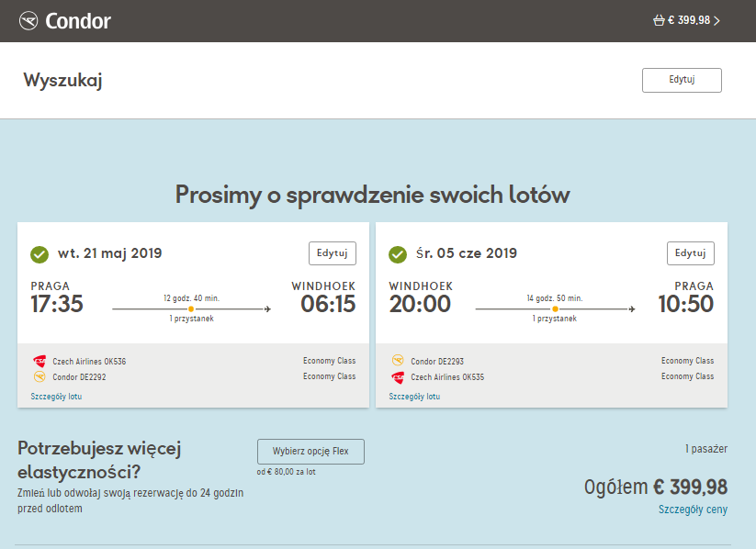Click the Wyszukaj section heading

pos(62,81)
